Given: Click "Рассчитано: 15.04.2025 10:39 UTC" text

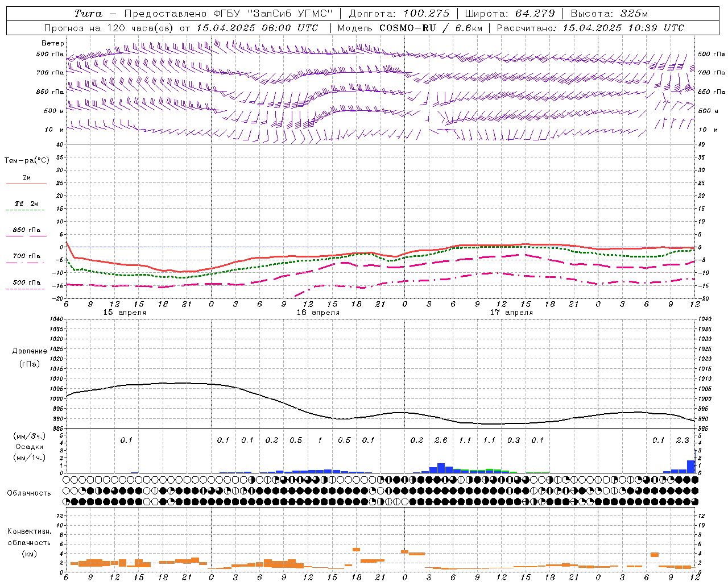Looking at the screenshot, I should pos(590,28).
